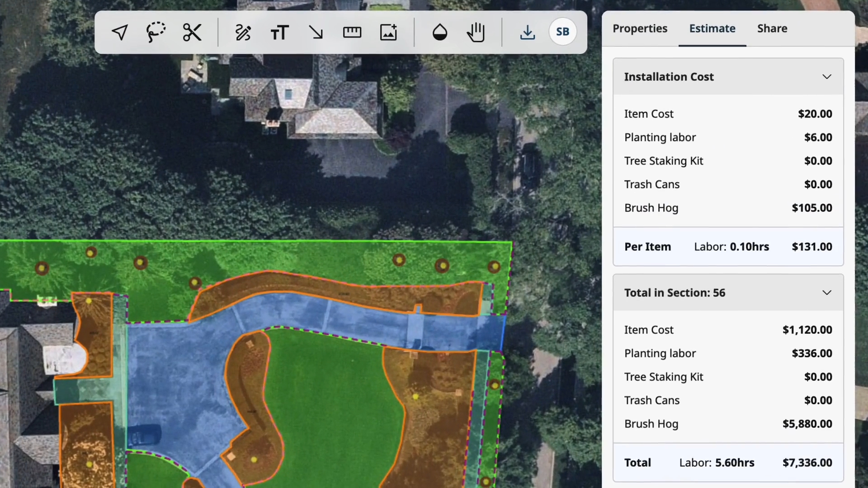Screen dimensions: 868x488
Task: Collapse the Installation Cost section
Action: point(826,77)
